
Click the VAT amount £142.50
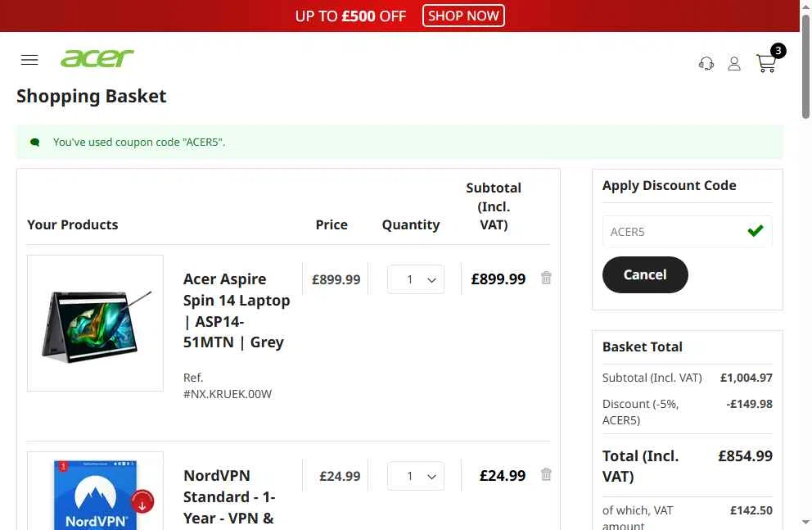[x=751, y=510]
